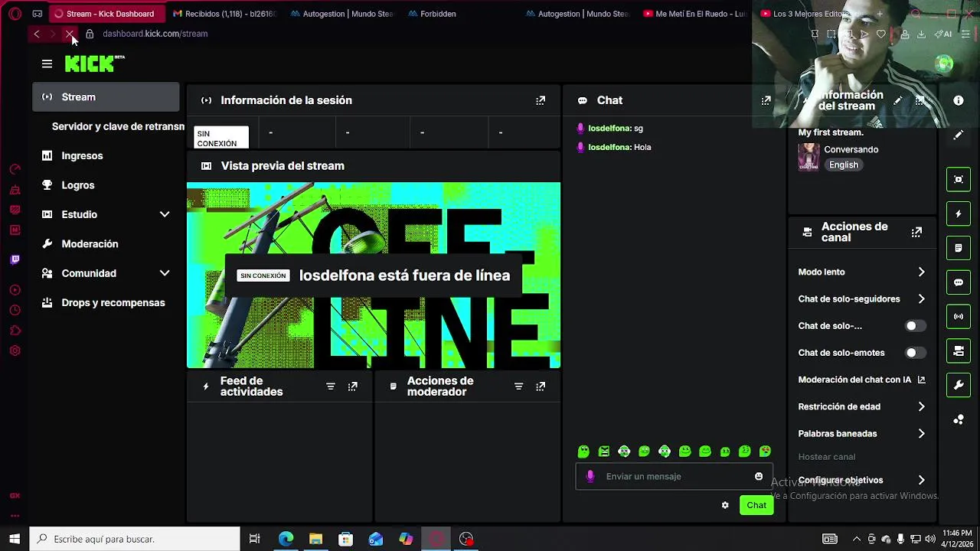Image resolution: width=980 pixels, height=551 pixels.
Task: Click the chat bubble sidebar icon
Action: point(959,282)
